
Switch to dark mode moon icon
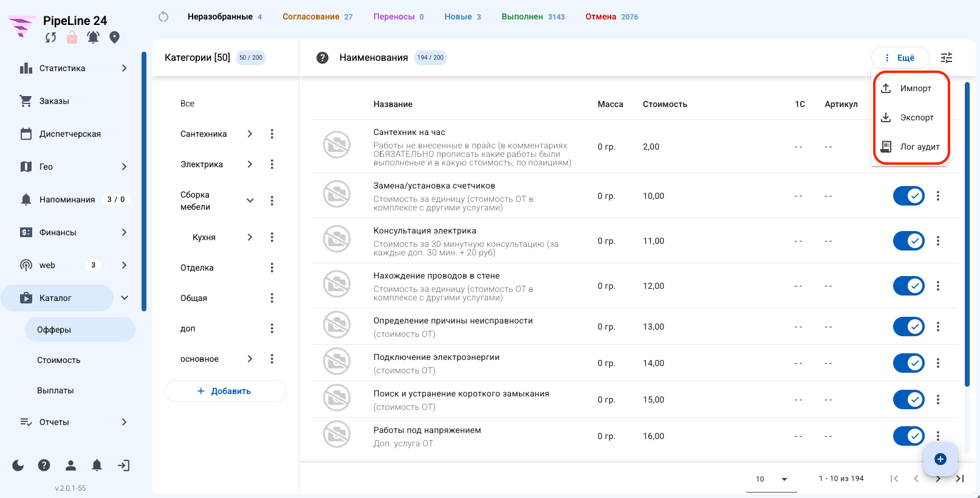18,465
